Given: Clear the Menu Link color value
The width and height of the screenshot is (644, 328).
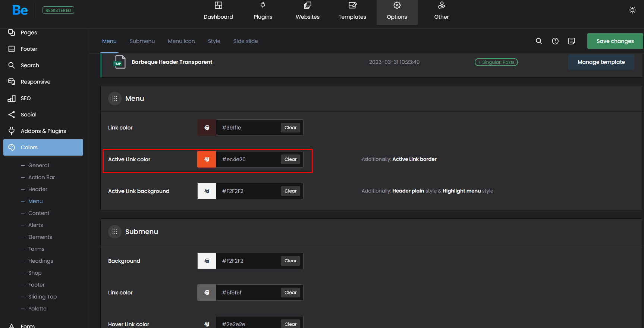Looking at the screenshot, I should click(x=290, y=128).
